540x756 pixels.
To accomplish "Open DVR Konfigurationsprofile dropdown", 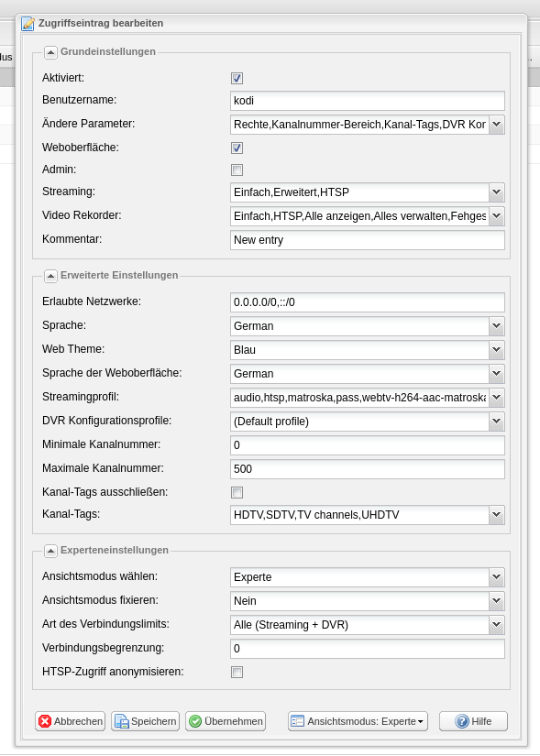I will tap(497, 422).
